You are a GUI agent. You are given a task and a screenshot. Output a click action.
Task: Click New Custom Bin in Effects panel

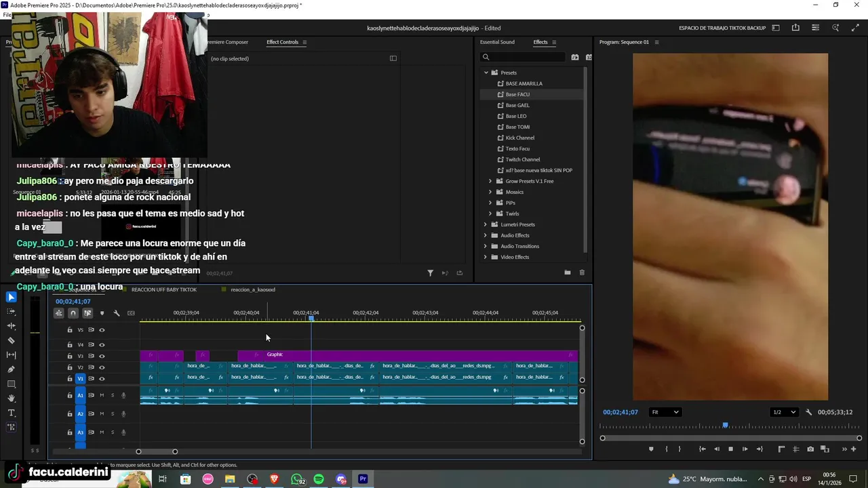tap(567, 272)
